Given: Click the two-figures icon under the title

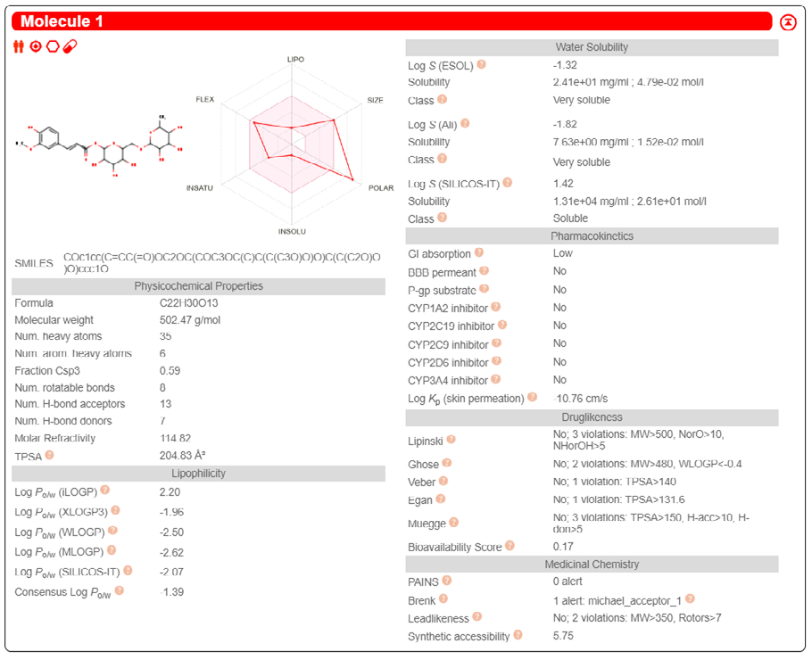Looking at the screenshot, I should [x=19, y=46].
